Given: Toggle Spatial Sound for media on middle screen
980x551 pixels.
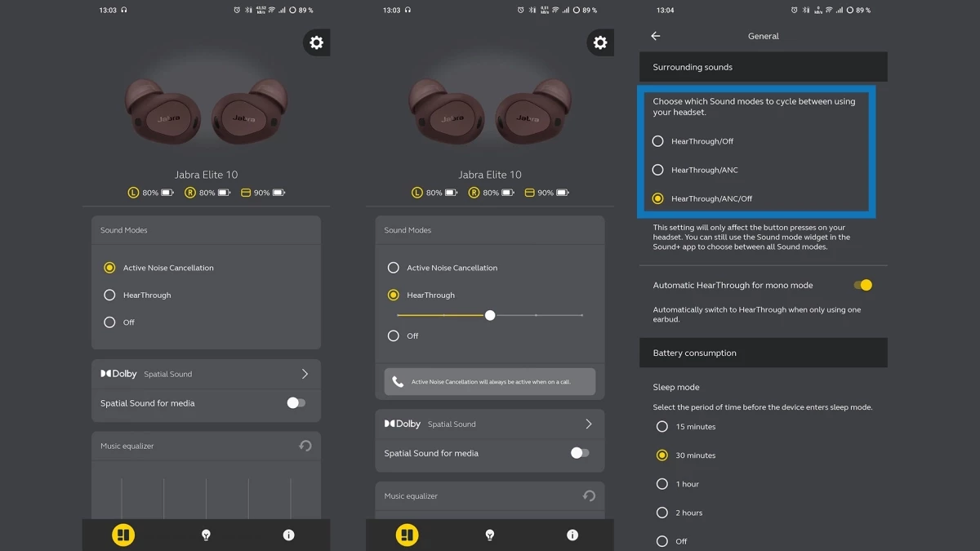Looking at the screenshot, I should pyautogui.click(x=580, y=453).
